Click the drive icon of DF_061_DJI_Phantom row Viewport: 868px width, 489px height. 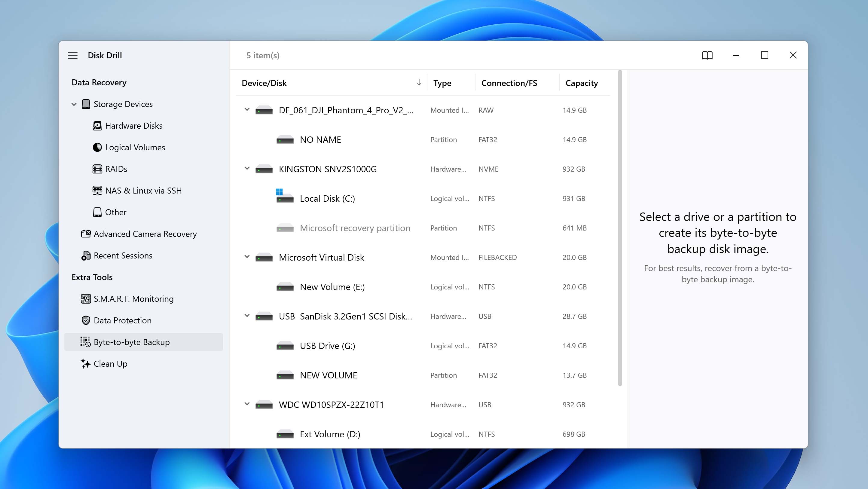(264, 111)
